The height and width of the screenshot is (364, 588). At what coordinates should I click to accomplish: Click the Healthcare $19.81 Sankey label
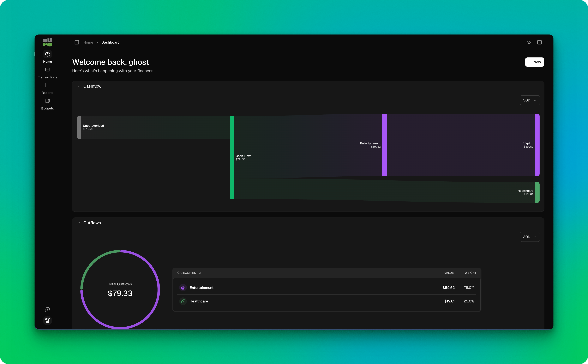pos(525,192)
